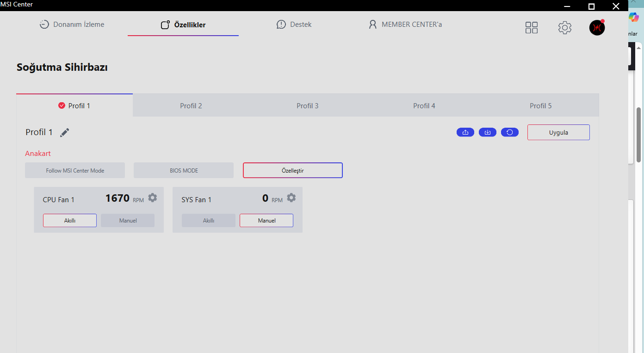The width and height of the screenshot is (644, 353).
Task: Open SYS Fan 1 gear settings
Action: [291, 198]
